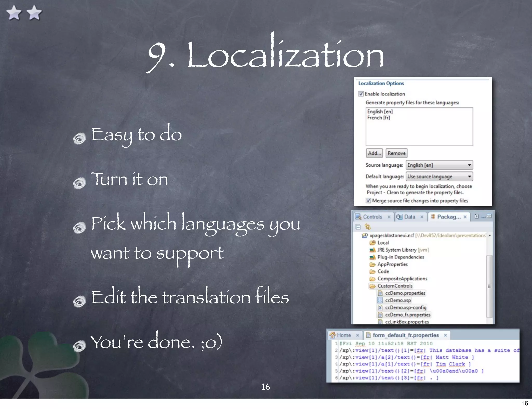This screenshot has width=532, height=409.
Task: Switch to the Data tab
Action: (410, 217)
